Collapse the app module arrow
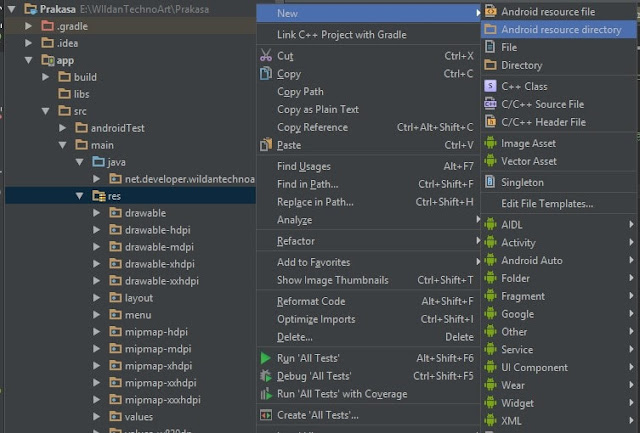This screenshot has width=640, height=433. 29,60
